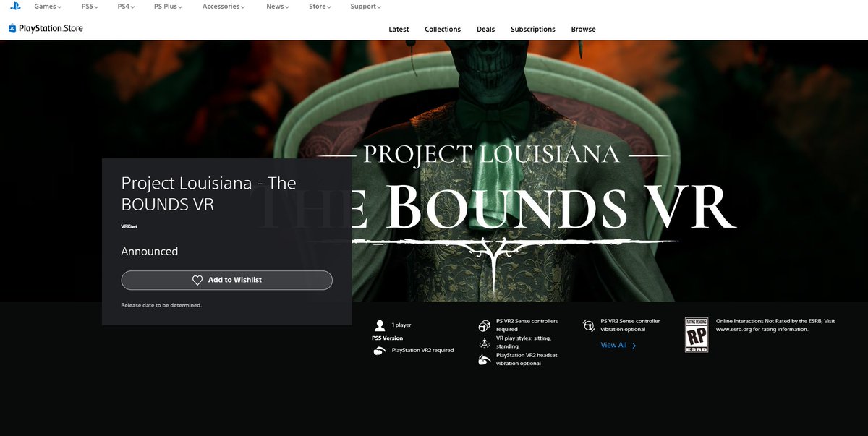Expand the PS5 dropdown menu

pyautogui.click(x=91, y=7)
